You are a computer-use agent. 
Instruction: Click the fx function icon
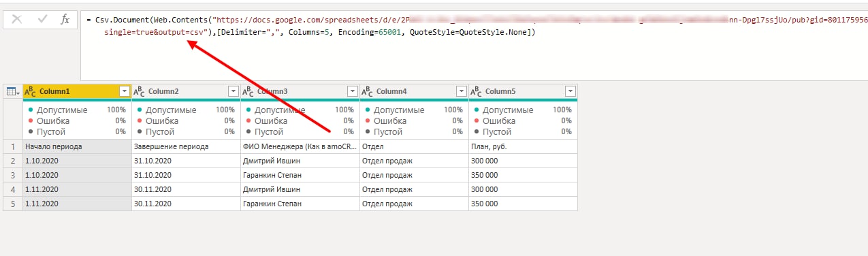coord(65,20)
